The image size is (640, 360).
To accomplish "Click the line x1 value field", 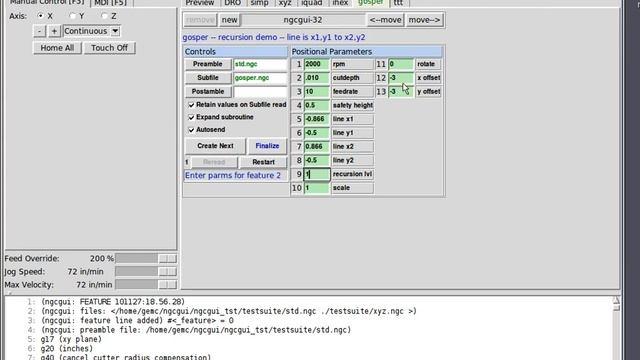I will pyautogui.click(x=317, y=119).
